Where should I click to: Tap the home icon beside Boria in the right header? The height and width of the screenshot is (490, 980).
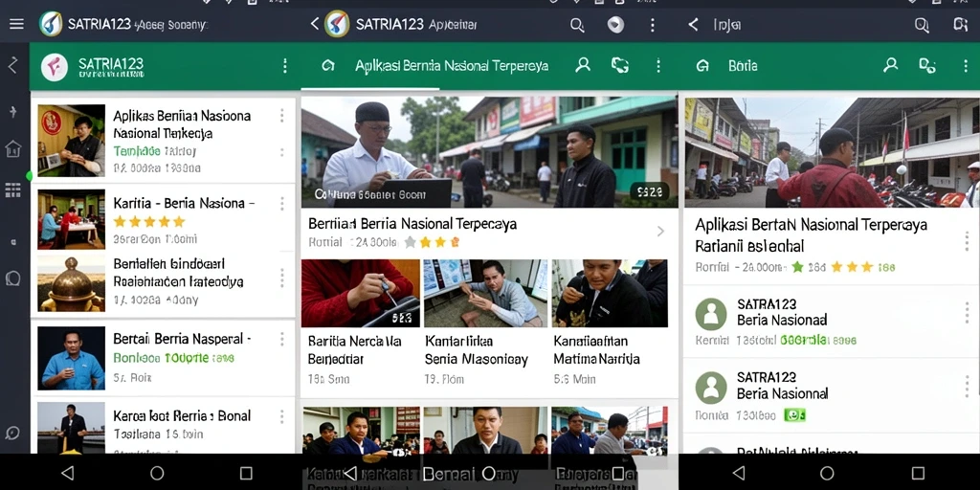click(702, 66)
